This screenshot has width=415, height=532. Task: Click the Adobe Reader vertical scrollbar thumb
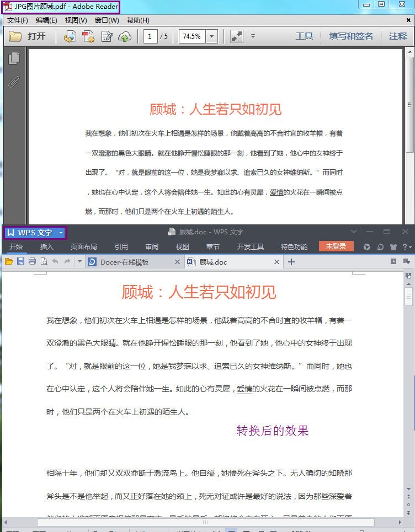coord(409,104)
